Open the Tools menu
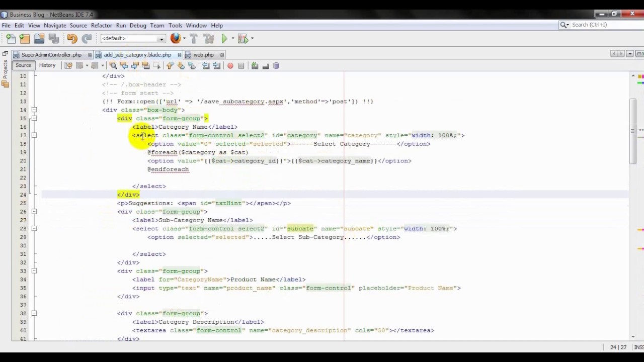Viewport: 644px width, 362px height. pos(175,25)
